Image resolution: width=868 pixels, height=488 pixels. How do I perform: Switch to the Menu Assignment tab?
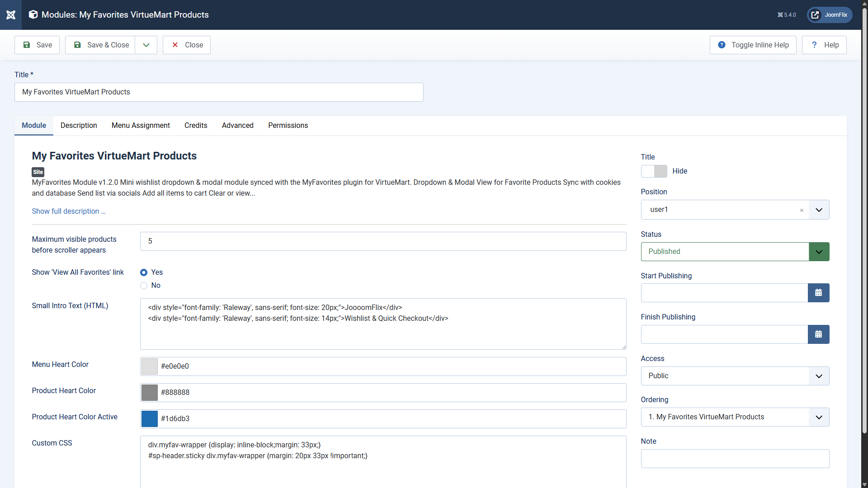tap(141, 126)
